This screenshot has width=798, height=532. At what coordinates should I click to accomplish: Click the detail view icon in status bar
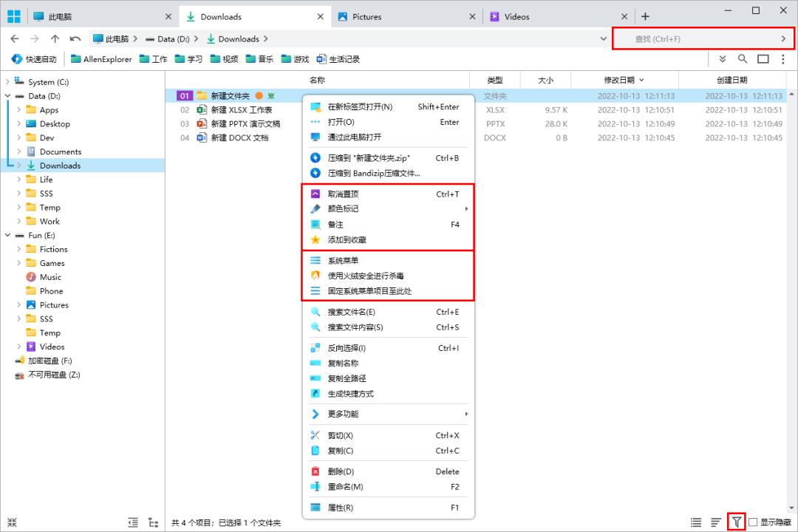coord(695,522)
